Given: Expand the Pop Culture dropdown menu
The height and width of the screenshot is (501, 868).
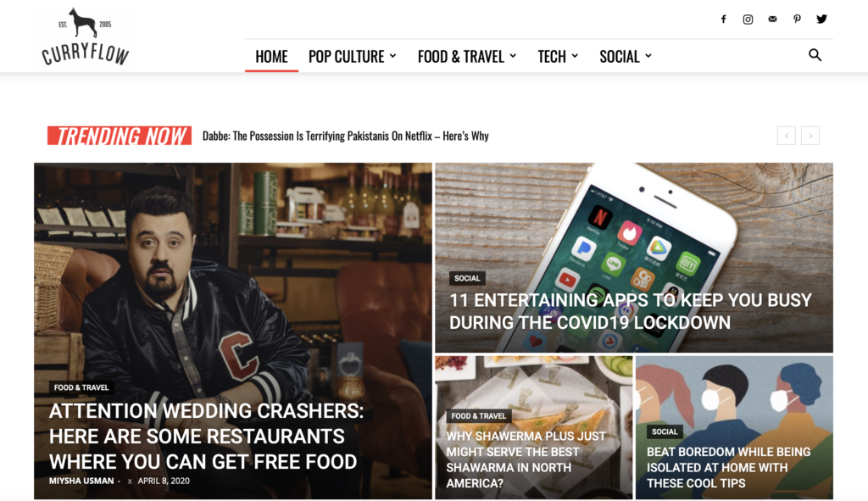Looking at the screenshot, I should [352, 57].
